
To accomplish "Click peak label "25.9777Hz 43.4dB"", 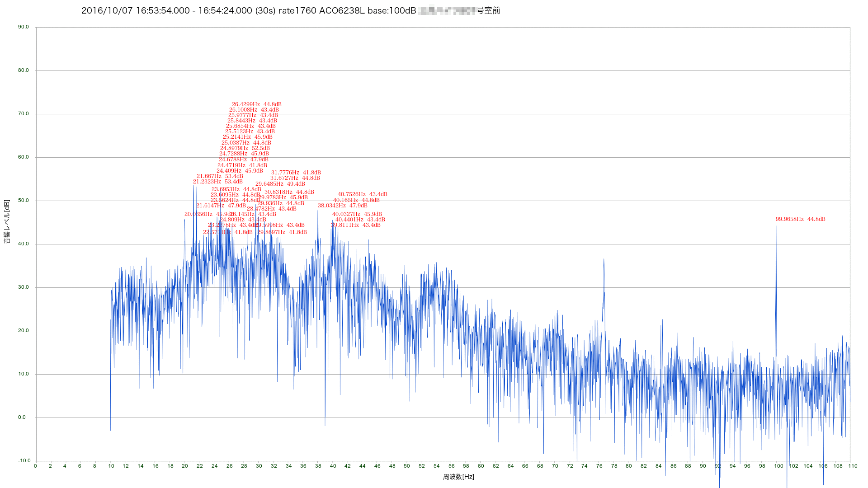I will coord(253,115).
